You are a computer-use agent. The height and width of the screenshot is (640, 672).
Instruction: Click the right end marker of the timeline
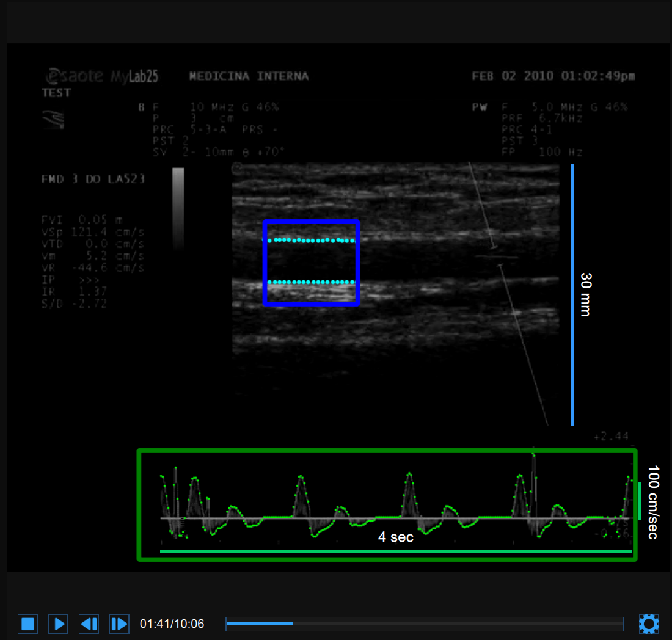click(623, 623)
